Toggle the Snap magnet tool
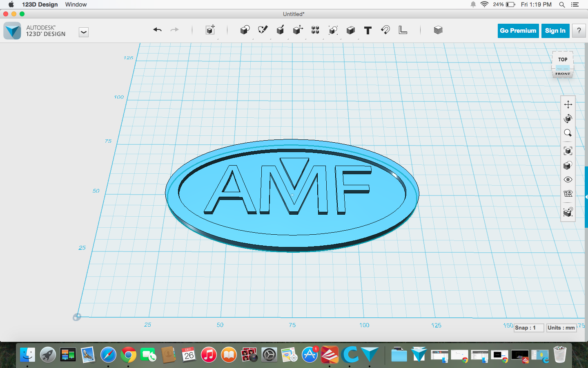Screen dimensions: 588x368 (385, 30)
